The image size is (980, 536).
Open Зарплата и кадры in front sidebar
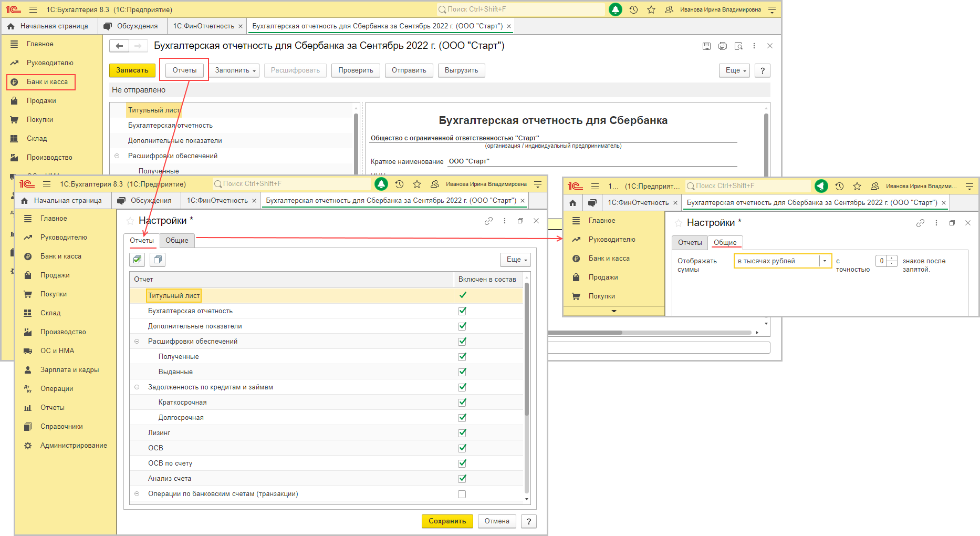(x=69, y=370)
